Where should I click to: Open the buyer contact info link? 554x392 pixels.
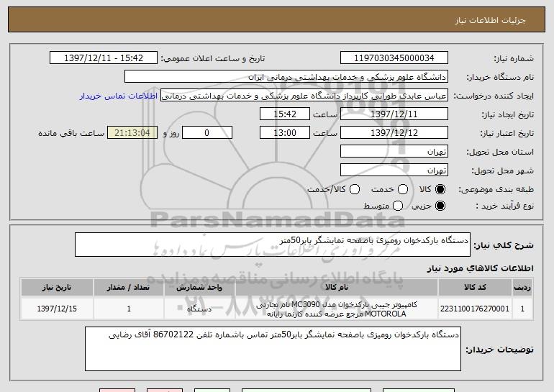[x=119, y=96]
